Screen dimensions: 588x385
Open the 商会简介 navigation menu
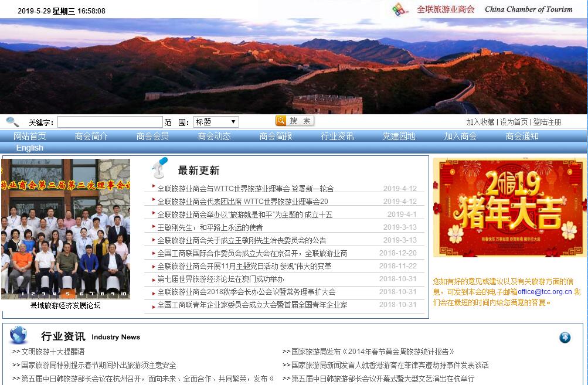click(91, 136)
